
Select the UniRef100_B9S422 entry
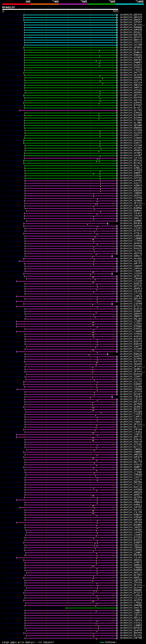[131, 32]
